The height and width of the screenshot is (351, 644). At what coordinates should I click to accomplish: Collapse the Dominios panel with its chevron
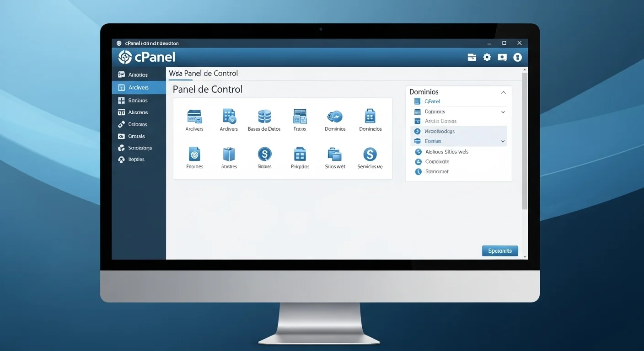point(503,92)
